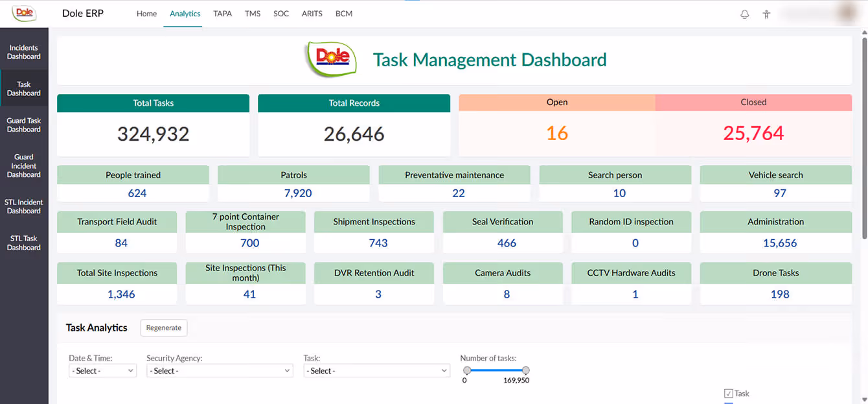Open Incidents Dashboard in the sidebar
This screenshot has height=404, width=868.
pos(24,52)
